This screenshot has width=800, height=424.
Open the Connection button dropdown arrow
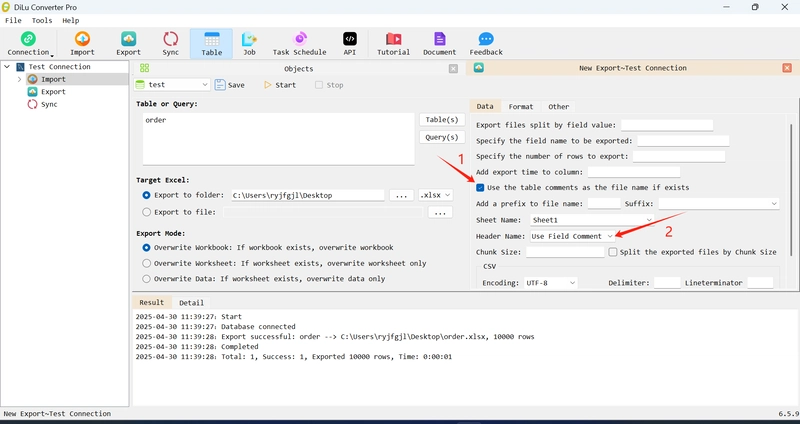pos(52,55)
